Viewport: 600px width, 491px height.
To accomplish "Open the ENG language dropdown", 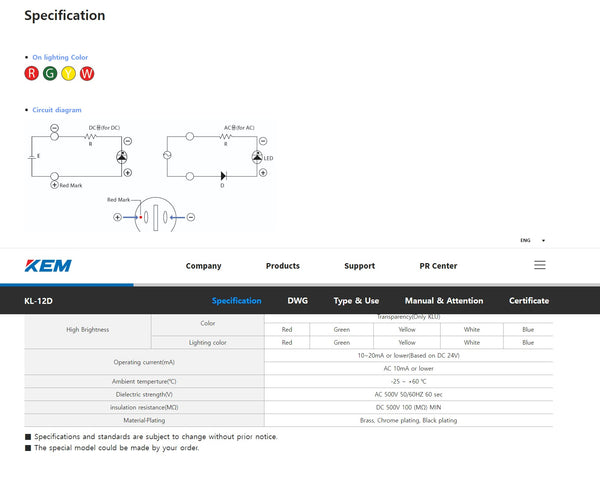I will click(532, 240).
